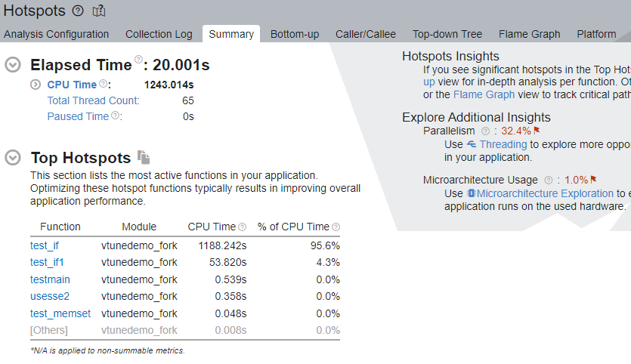Click help icon next to Elapsed Time
631x364 pixels.
138,60
